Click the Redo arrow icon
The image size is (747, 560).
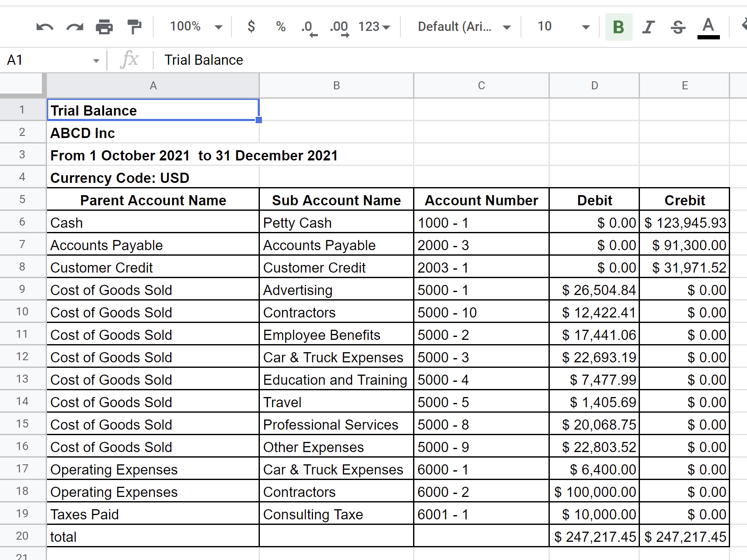75,27
